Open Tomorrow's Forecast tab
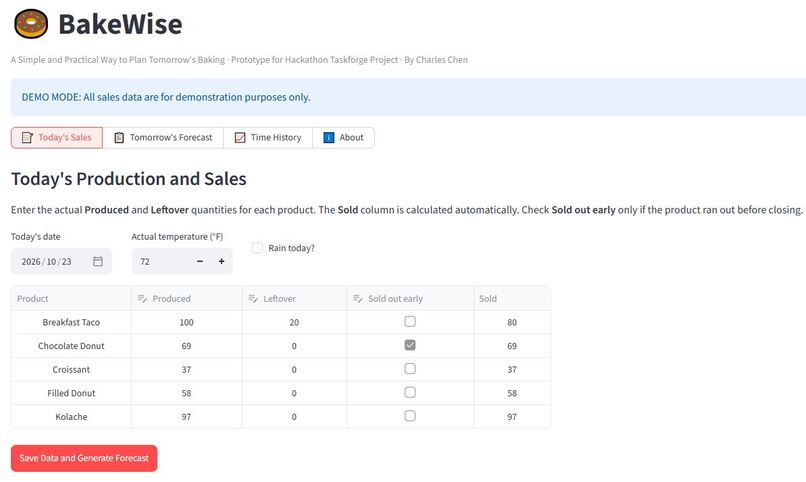 [x=163, y=138]
